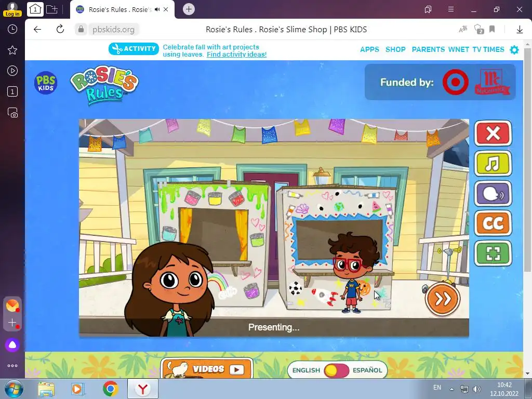Mute the tab via its speaker icon
532x399 pixels.
click(157, 9)
